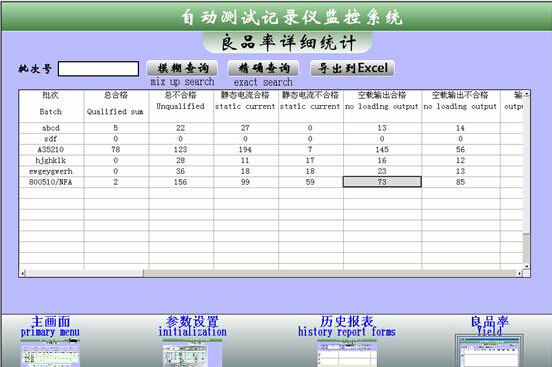The height and width of the screenshot is (367, 552).
Task: Export the table to Excel
Action: tap(352, 68)
